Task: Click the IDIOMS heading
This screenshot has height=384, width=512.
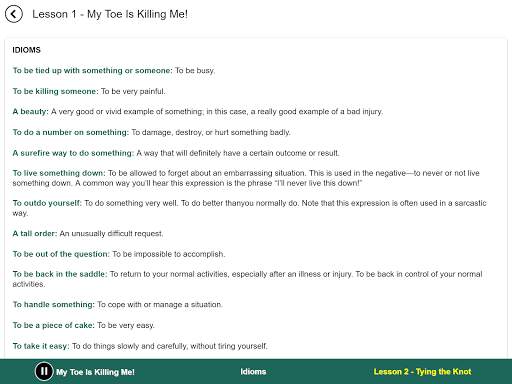Action: coord(26,50)
